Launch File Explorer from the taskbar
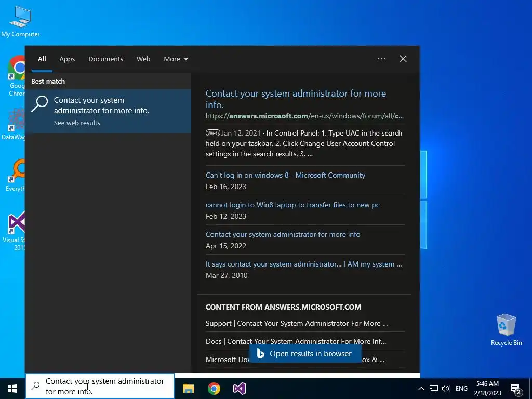532x399 pixels. coord(188,389)
